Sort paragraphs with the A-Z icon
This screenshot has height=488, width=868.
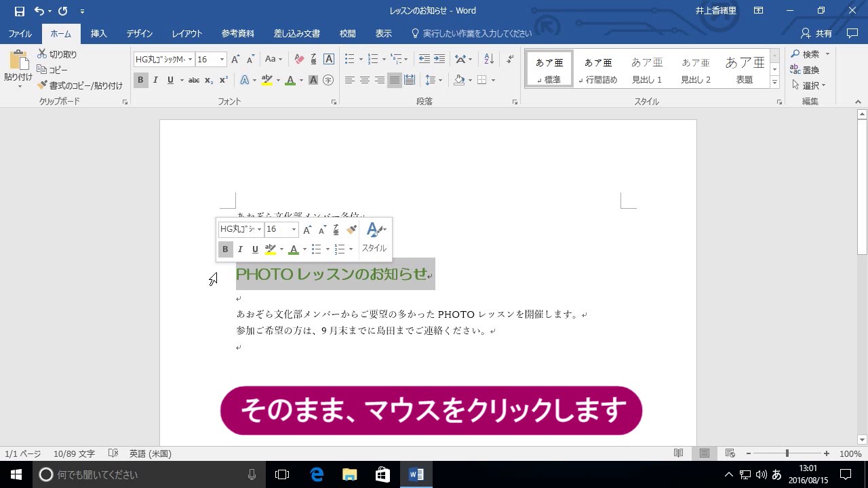[x=489, y=60]
